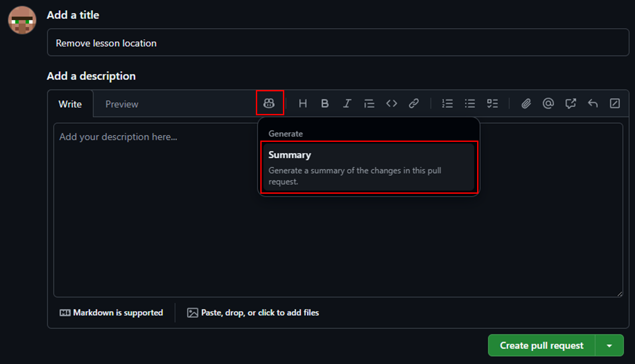Toggle italic formatting
Viewport: 635px width, 364px height.
coord(347,103)
